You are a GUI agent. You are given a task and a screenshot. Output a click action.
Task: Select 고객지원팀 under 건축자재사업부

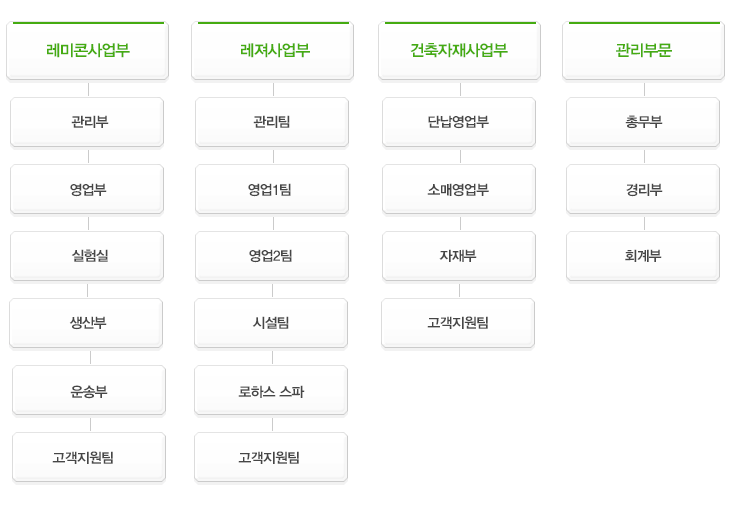pyautogui.click(x=458, y=323)
